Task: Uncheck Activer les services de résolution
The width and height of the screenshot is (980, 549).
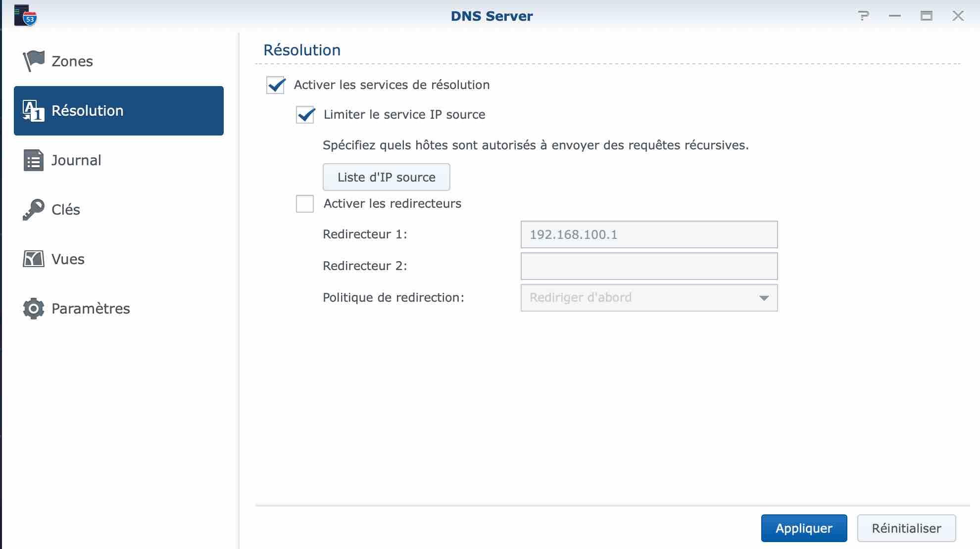Action: pyautogui.click(x=276, y=85)
